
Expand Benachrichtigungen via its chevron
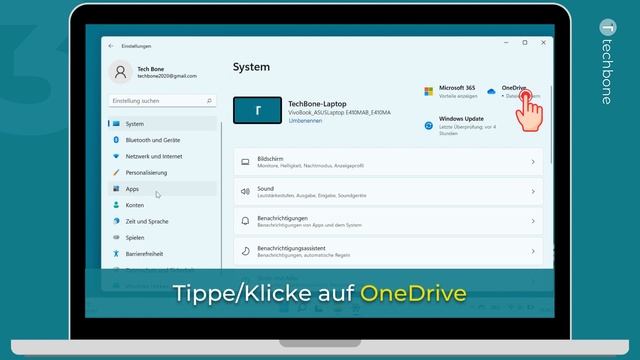point(533,221)
